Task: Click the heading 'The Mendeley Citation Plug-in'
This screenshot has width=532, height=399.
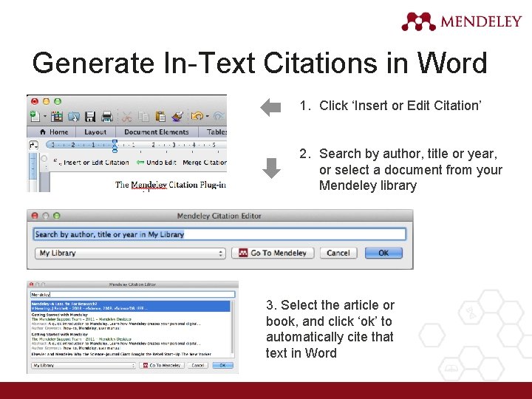Action: (x=171, y=185)
